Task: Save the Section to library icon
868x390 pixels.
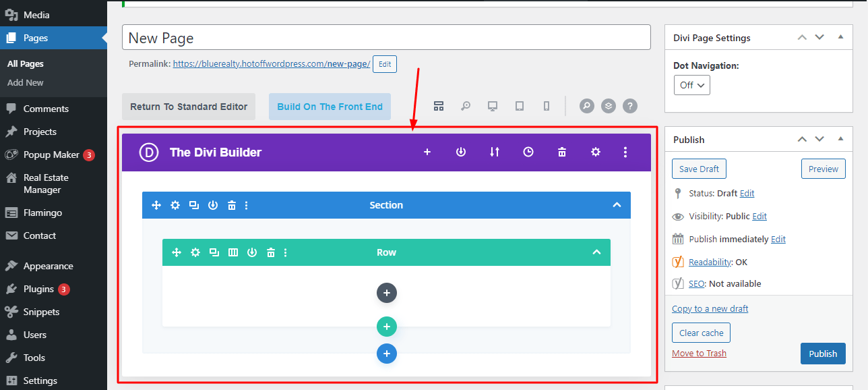Action: pyautogui.click(x=213, y=205)
